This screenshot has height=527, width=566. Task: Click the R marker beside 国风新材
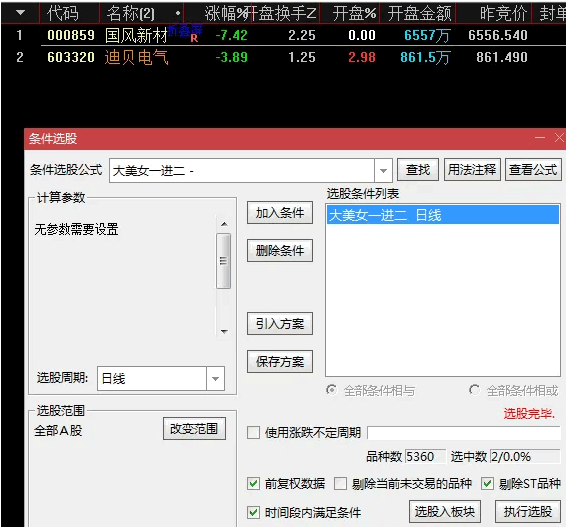[194, 38]
